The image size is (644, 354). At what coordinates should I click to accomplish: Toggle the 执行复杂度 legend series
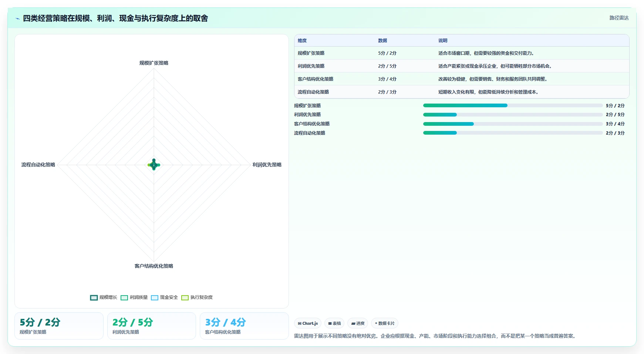pos(197,297)
